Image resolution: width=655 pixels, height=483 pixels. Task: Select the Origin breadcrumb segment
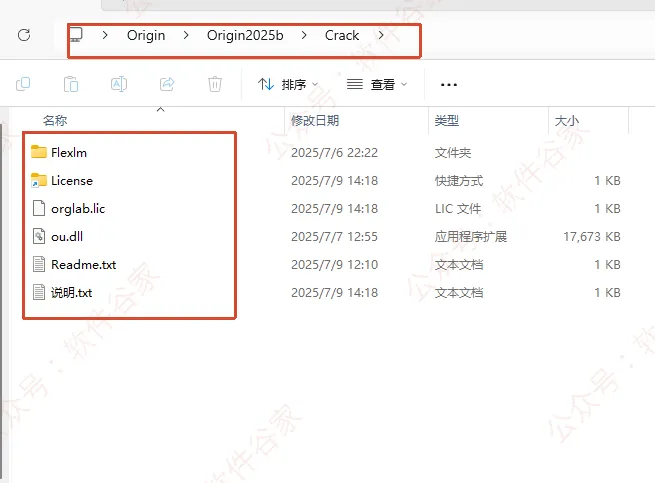click(x=146, y=36)
